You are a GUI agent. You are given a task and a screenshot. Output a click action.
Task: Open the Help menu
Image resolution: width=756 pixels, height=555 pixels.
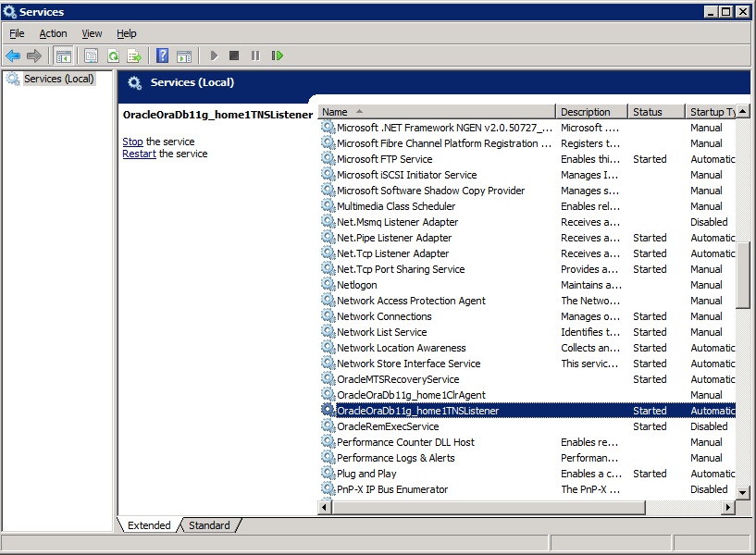[x=127, y=33]
